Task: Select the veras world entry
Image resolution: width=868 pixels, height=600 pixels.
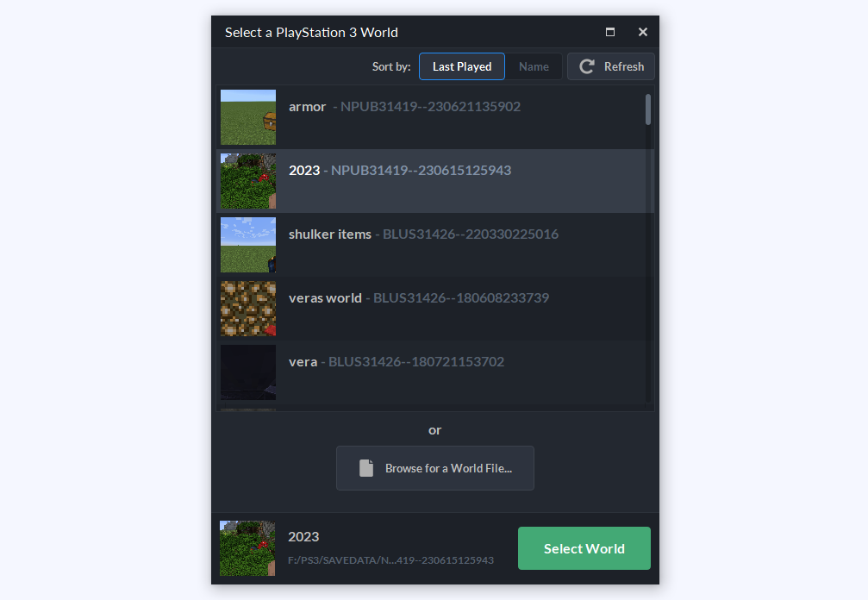Action: tap(435, 309)
